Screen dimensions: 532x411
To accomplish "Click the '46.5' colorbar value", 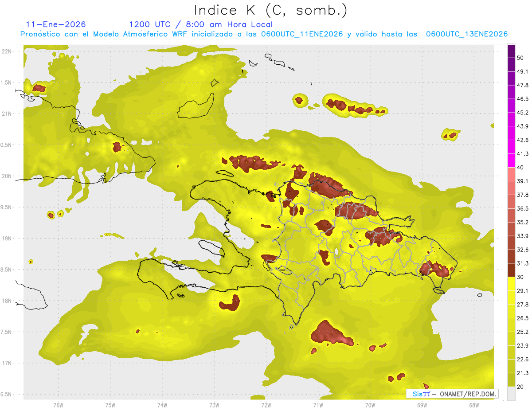I will (x=523, y=99).
